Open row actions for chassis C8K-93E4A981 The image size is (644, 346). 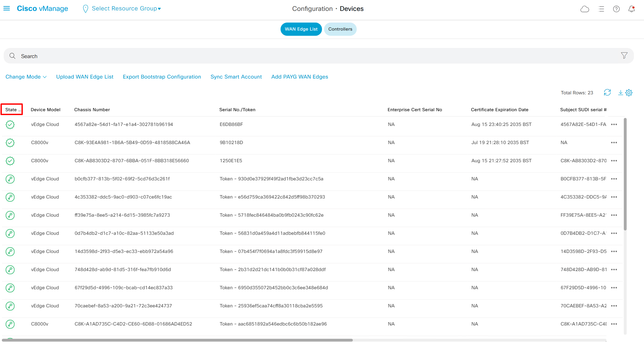(x=614, y=143)
